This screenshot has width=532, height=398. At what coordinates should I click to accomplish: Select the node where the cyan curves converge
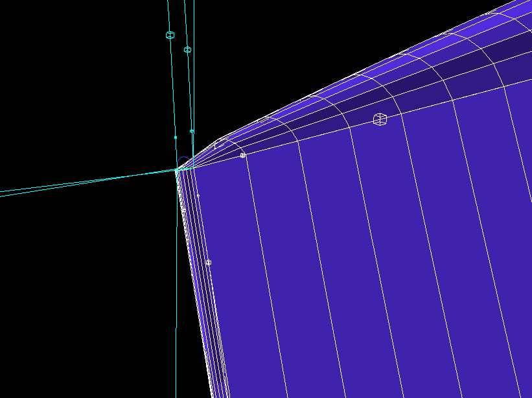tap(177, 169)
